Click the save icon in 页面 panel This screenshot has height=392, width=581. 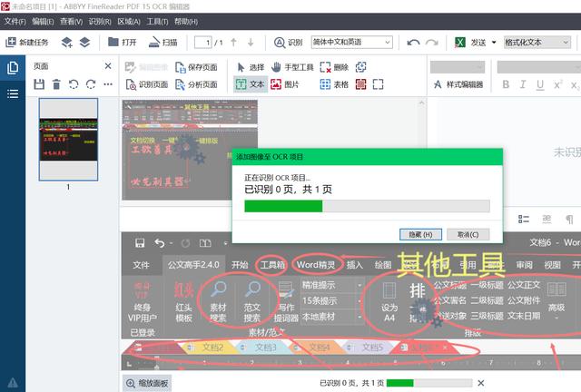(x=39, y=84)
